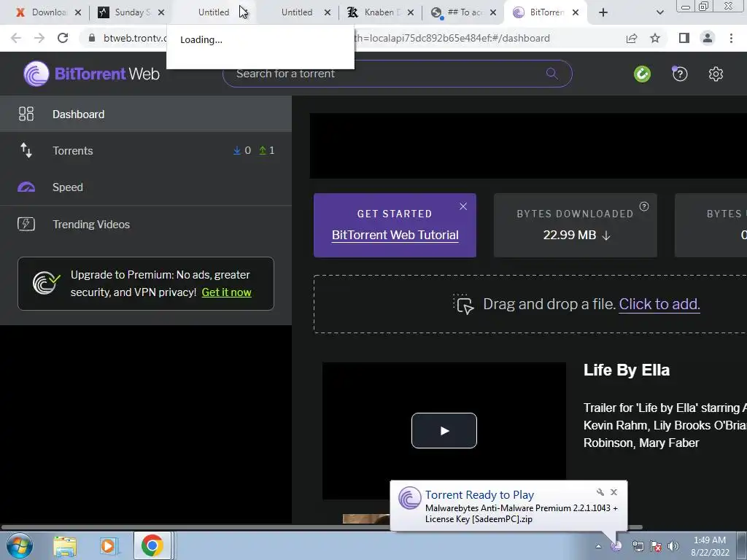Click the premium upgrade shield icon

point(46,283)
